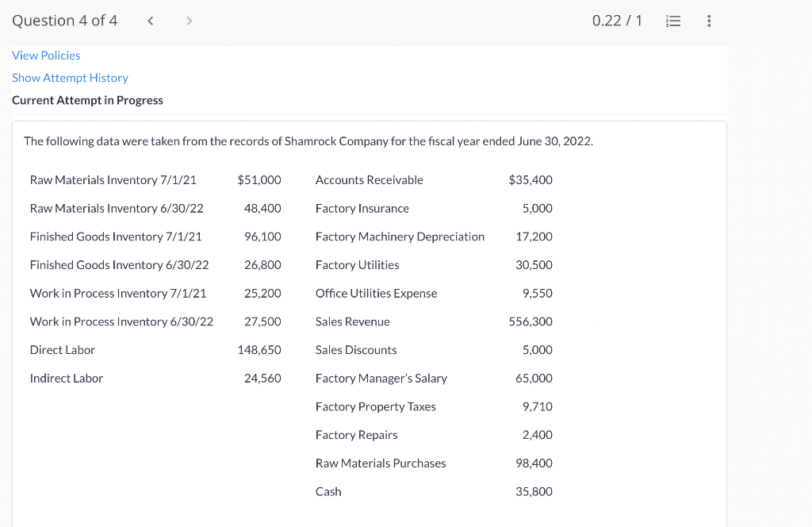Click the Factory Property Taxes label
The width and height of the screenshot is (812, 527).
tap(375, 407)
